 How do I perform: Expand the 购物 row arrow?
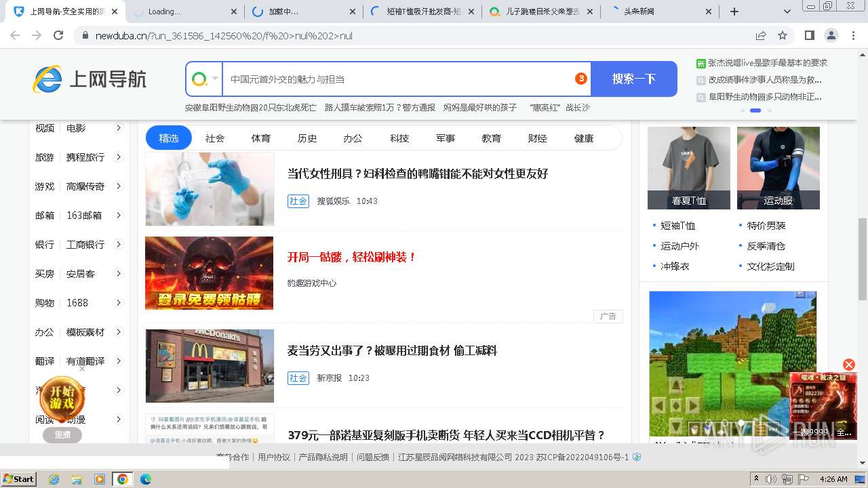point(118,302)
